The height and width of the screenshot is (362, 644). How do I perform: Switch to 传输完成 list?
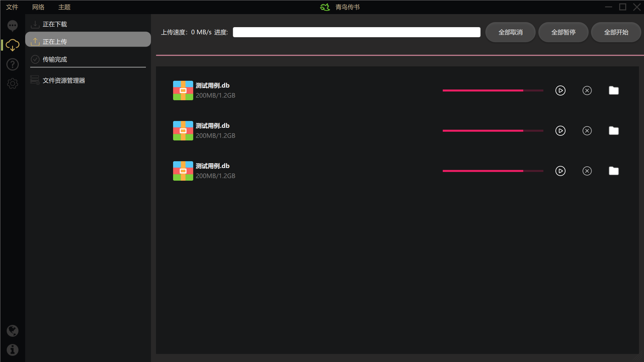[88, 59]
